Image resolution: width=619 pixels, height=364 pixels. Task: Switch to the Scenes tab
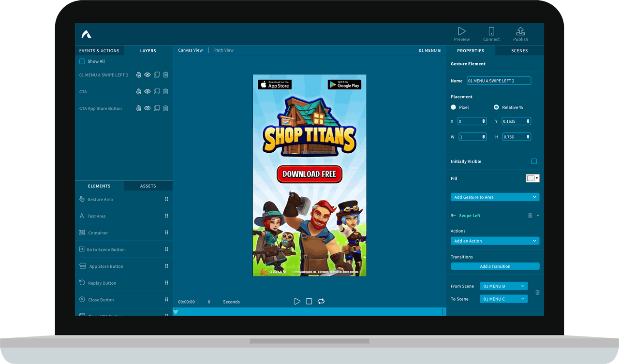(x=519, y=50)
